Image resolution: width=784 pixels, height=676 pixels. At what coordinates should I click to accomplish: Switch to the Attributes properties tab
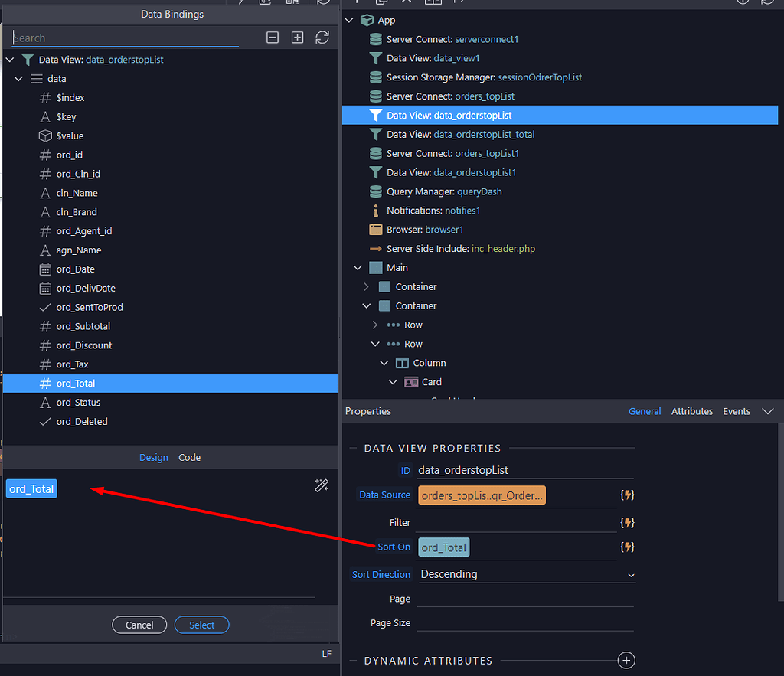(x=691, y=411)
